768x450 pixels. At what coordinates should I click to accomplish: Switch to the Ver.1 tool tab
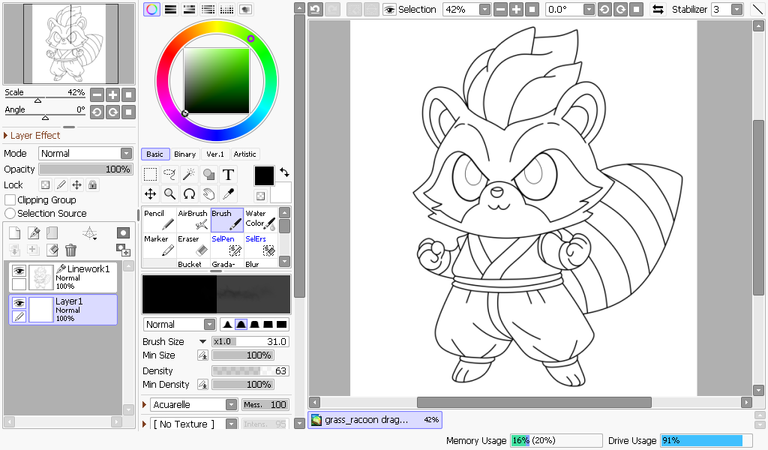coord(216,154)
